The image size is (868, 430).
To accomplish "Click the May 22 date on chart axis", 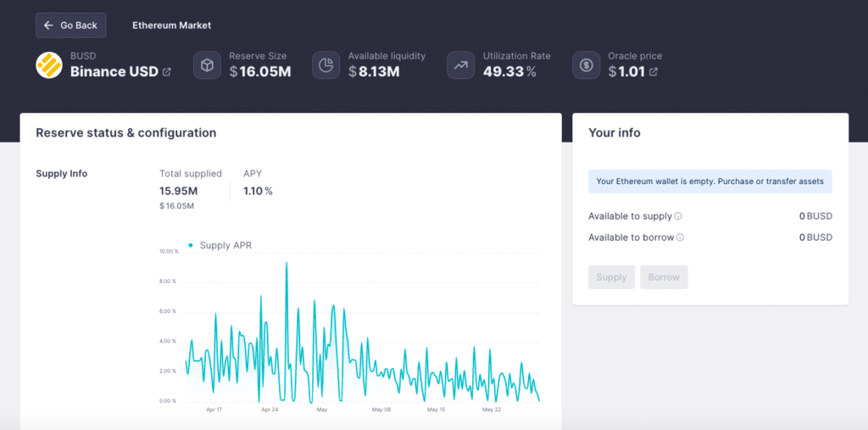I will pyautogui.click(x=492, y=410).
